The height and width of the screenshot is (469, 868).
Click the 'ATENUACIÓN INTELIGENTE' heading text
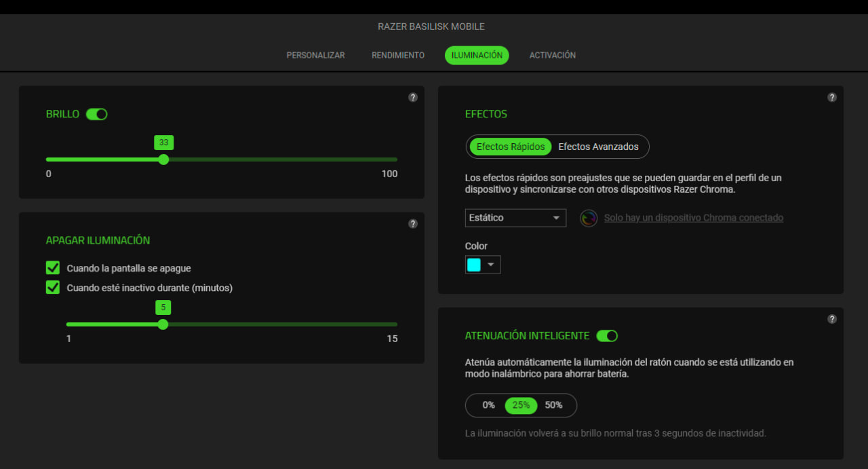pyautogui.click(x=527, y=336)
